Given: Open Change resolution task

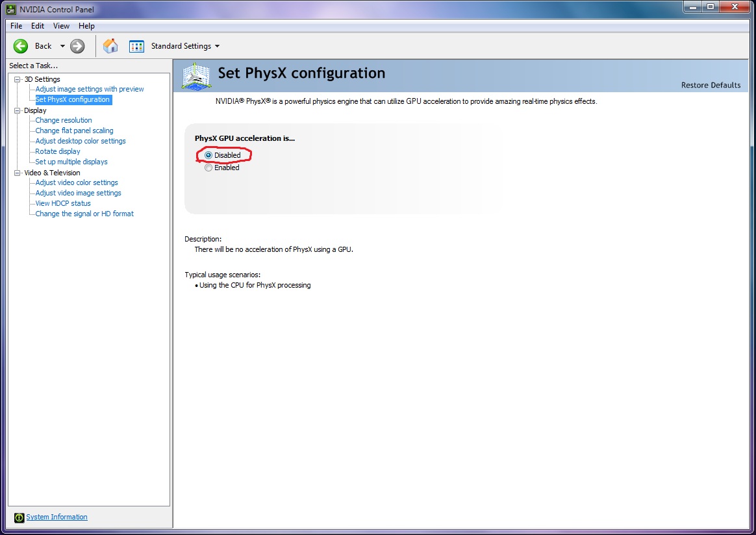Looking at the screenshot, I should point(64,121).
